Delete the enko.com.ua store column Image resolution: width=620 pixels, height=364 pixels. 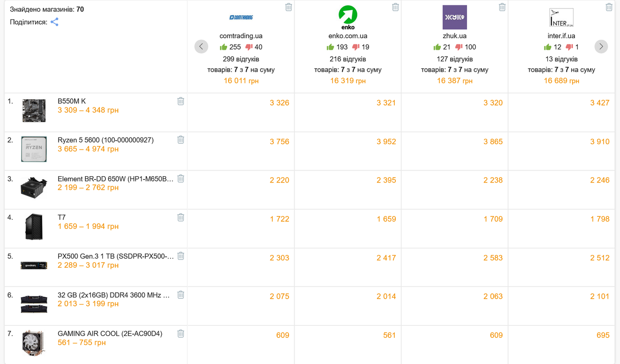396,7
